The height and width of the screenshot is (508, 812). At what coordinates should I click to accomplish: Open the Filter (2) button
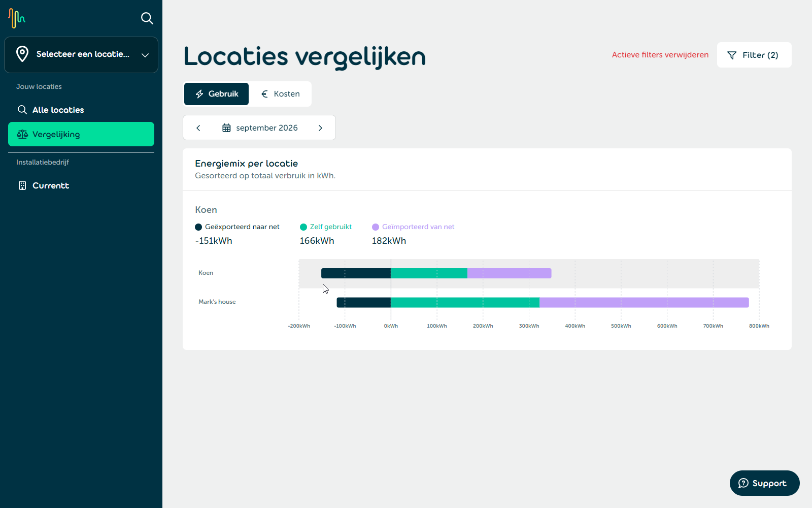click(x=754, y=55)
